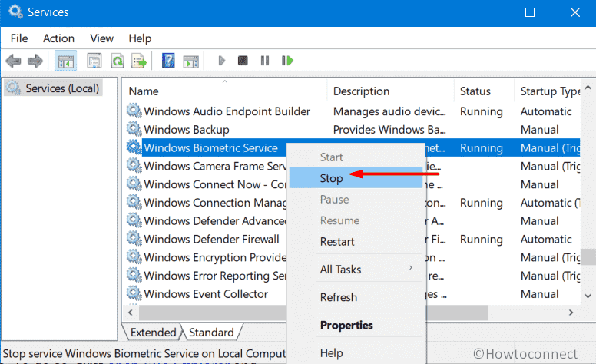Select the Windows Event Collector service name
The height and width of the screenshot is (364, 596).
pos(206,293)
